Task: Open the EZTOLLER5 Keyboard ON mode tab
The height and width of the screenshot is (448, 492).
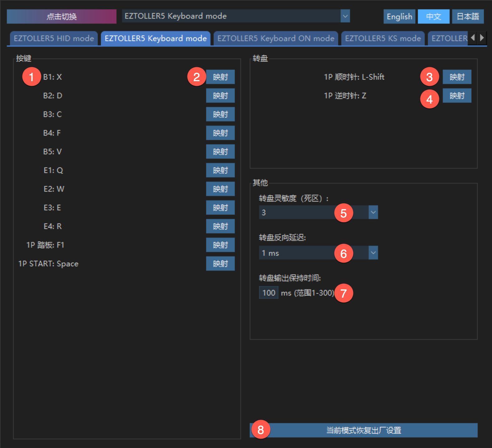Action: click(x=276, y=38)
